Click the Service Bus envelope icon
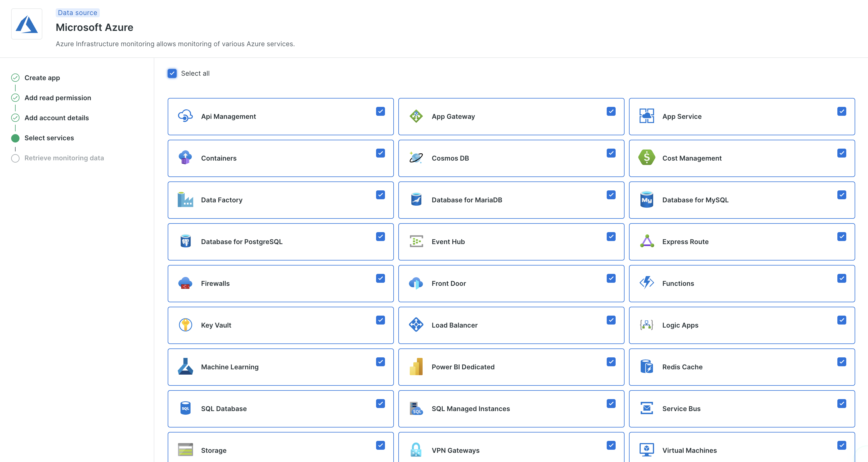868x462 pixels. point(646,408)
